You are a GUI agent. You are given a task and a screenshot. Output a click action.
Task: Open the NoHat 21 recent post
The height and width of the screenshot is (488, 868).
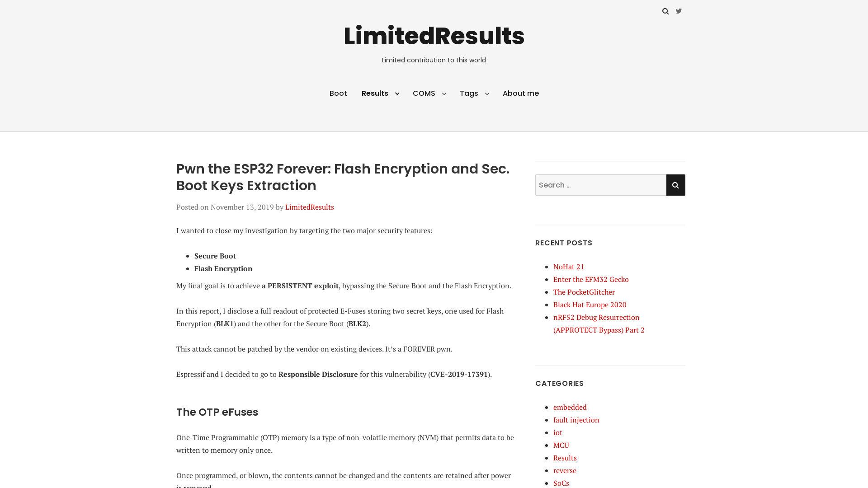click(x=569, y=266)
